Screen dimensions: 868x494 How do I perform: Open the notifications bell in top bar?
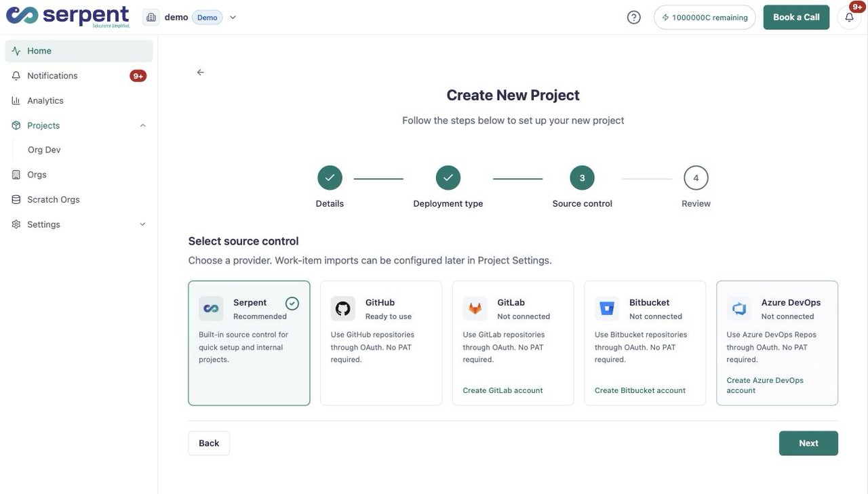coord(849,17)
